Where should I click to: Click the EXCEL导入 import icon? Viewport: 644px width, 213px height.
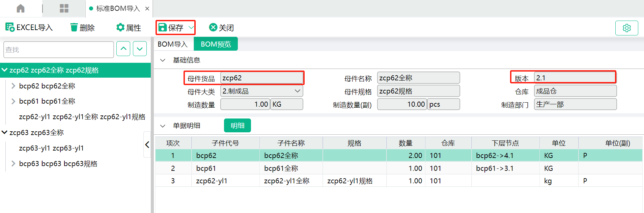[10, 27]
